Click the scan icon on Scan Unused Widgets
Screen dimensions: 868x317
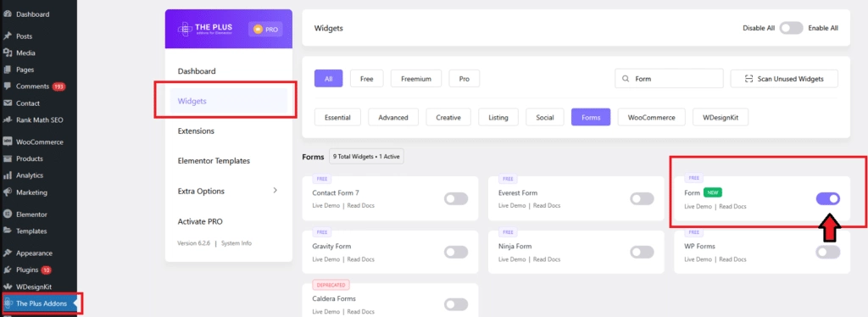tap(749, 79)
